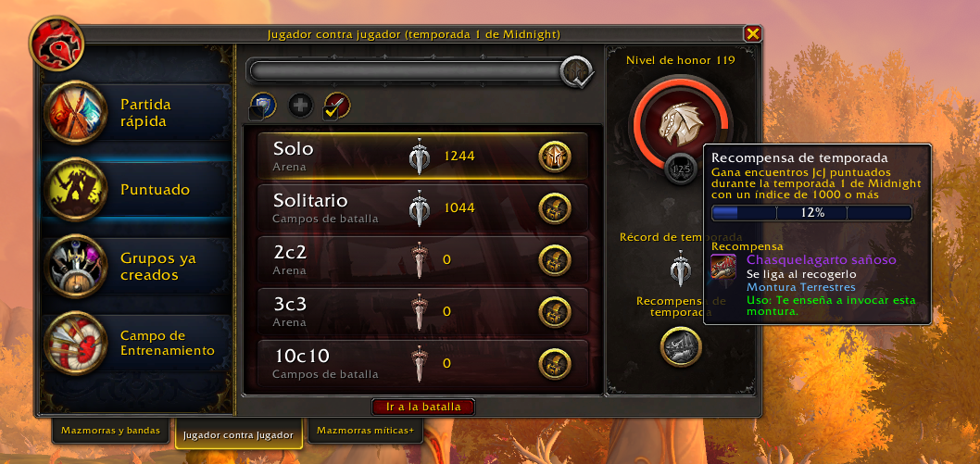Select the Jugador contra Jugador tab

pos(239,434)
